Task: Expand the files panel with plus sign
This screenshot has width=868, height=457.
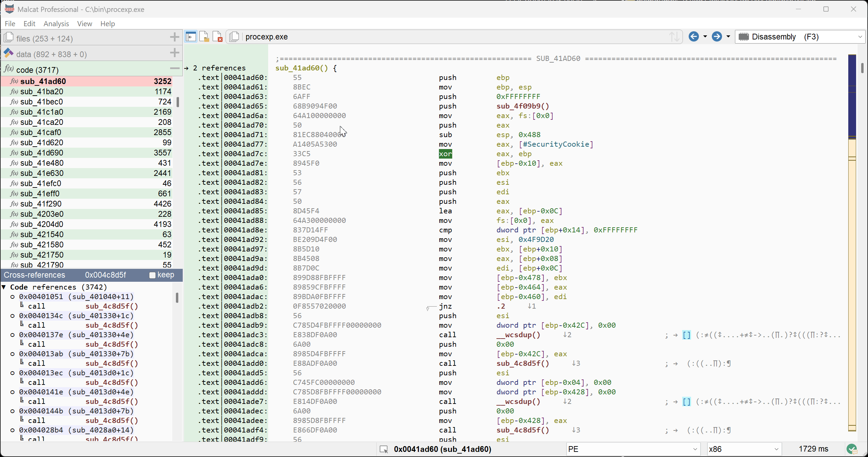Action: point(175,37)
